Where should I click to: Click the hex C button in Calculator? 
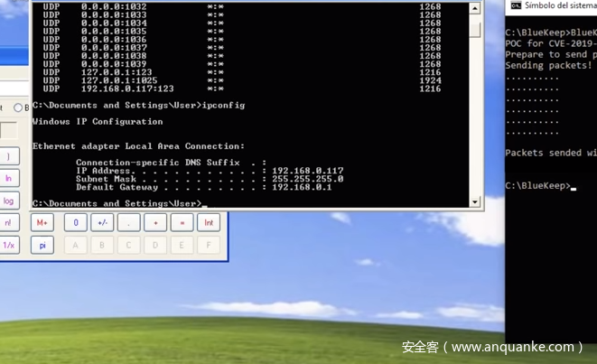click(x=128, y=245)
